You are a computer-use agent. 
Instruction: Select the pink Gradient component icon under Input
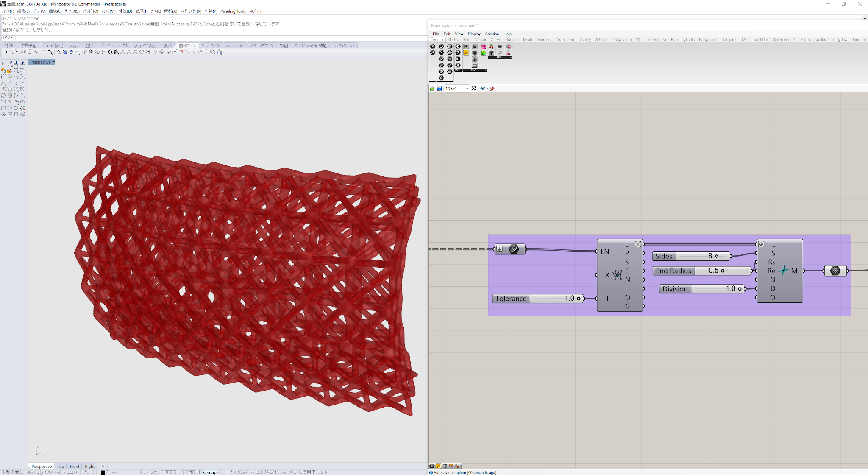(483, 47)
